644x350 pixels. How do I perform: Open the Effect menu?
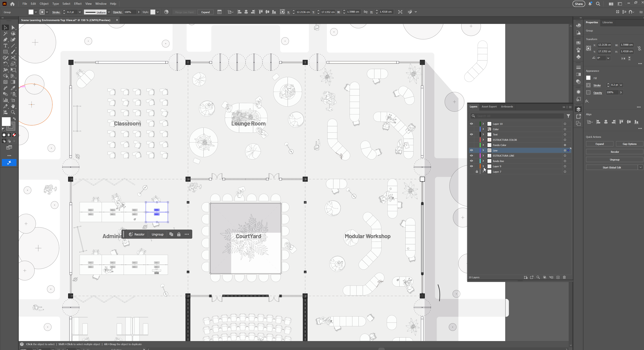tap(78, 4)
